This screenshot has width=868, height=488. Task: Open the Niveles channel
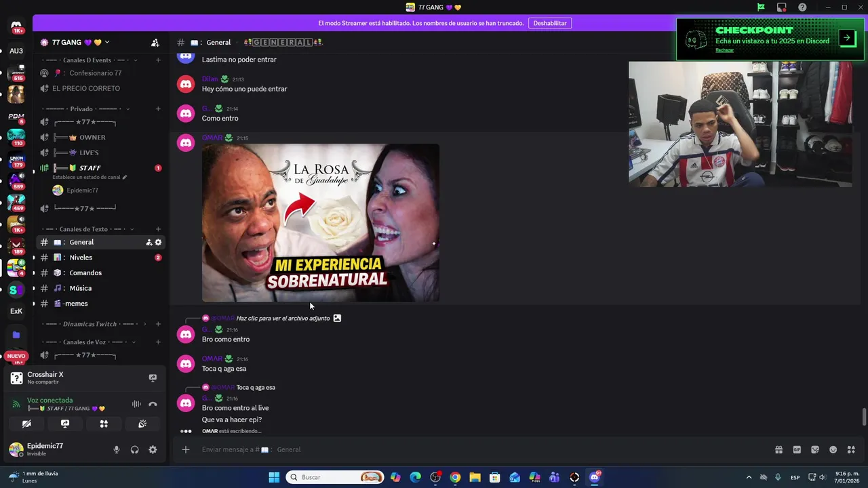[x=100, y=258]
